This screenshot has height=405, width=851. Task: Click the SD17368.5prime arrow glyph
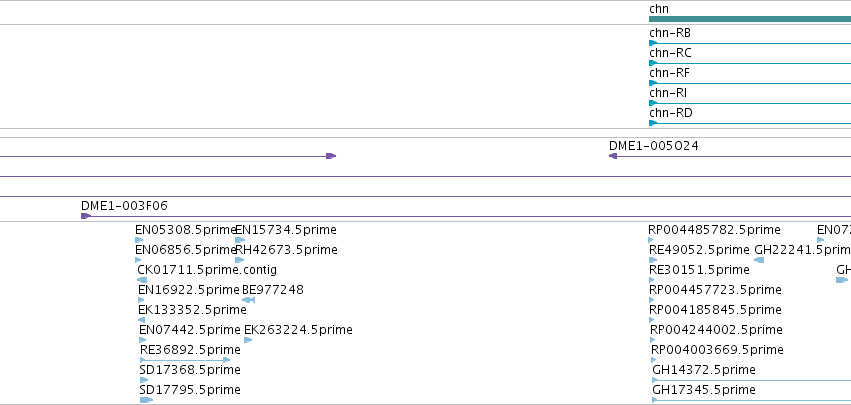(x=144, y=380)
